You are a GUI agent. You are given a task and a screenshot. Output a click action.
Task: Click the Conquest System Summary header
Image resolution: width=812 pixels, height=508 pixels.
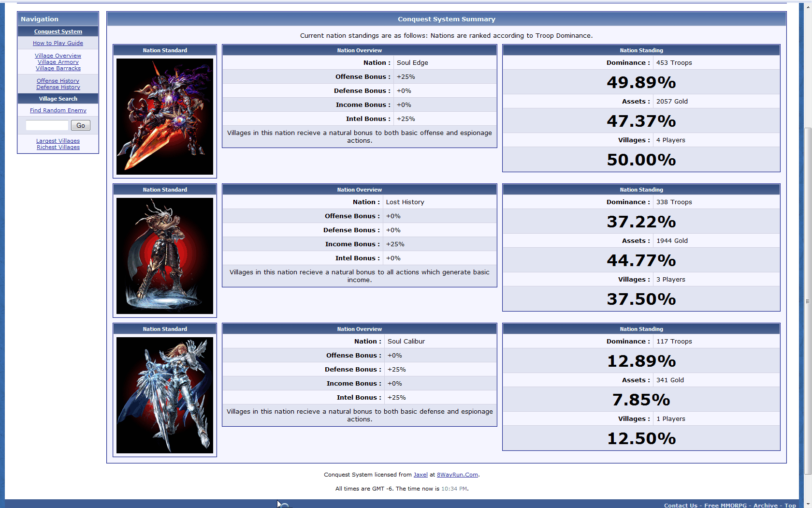tap(447, 19)
